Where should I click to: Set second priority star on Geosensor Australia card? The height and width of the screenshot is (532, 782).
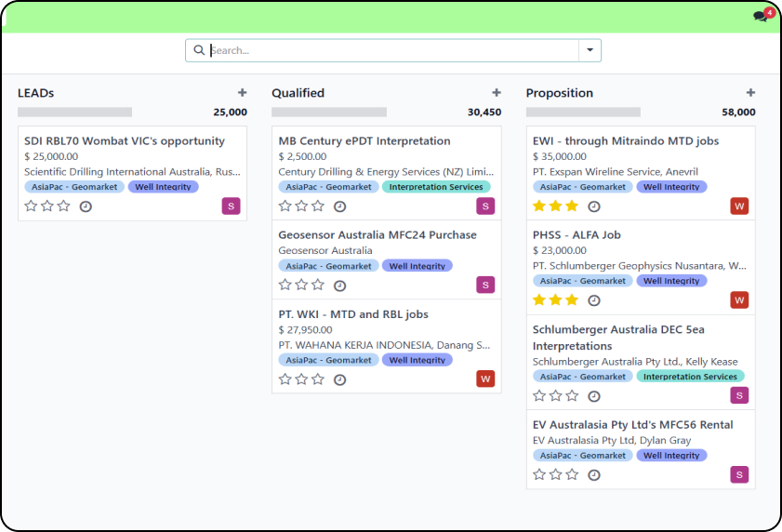tap(301, 286)
